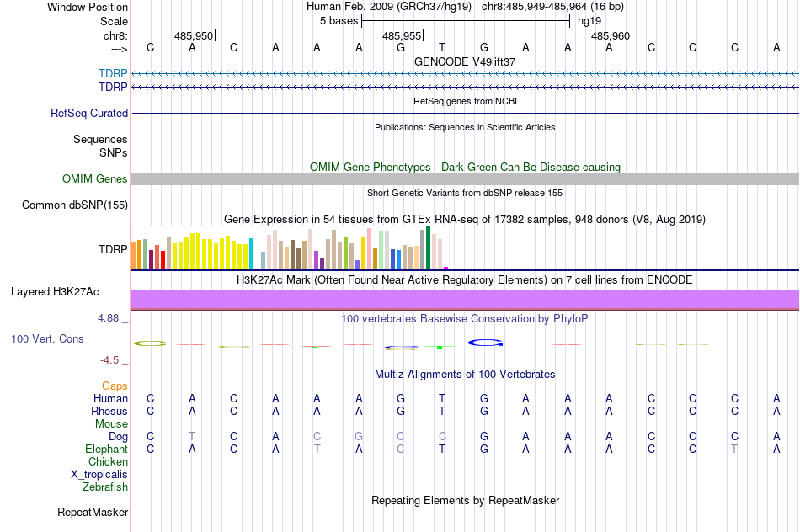Open the light blue TDRP GENCODE label
The width and height of the screenshot is (800, 532).
tap(113, 73)
